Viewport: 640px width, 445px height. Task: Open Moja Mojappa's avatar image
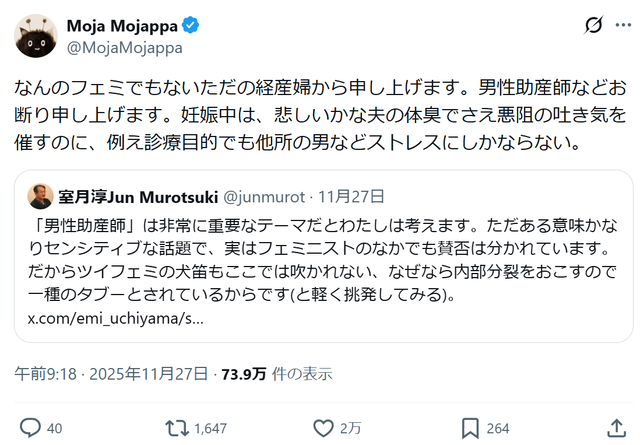pyautogui.click(x=36, y=36)
